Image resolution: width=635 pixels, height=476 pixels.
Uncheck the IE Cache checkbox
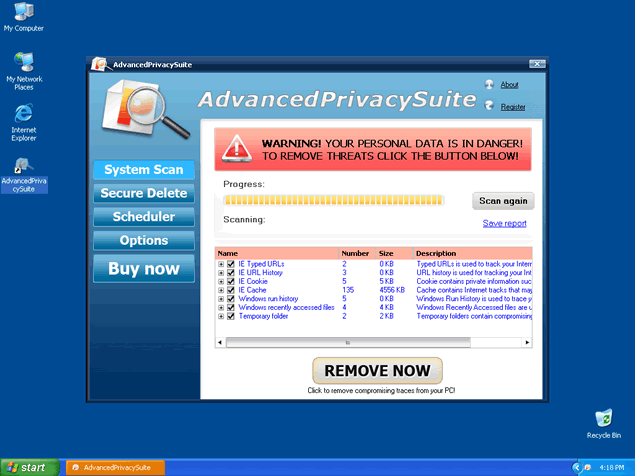(x=230, y=290)
